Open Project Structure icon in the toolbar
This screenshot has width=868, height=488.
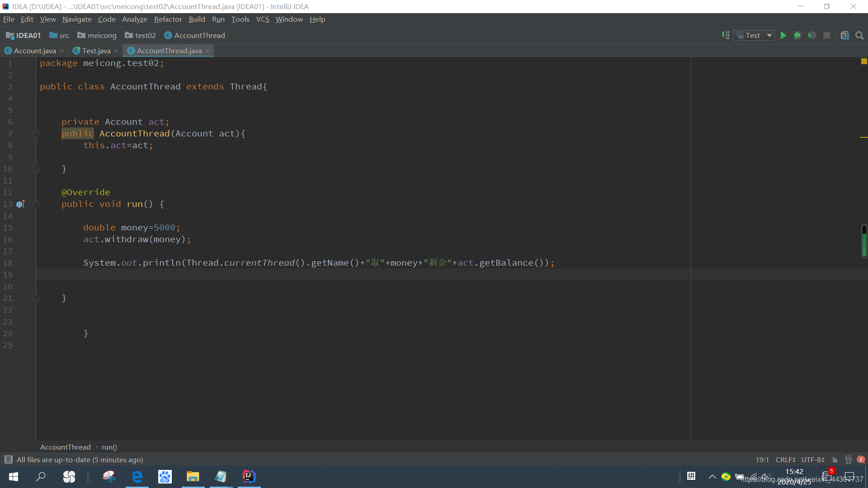(x=845, y=35)
